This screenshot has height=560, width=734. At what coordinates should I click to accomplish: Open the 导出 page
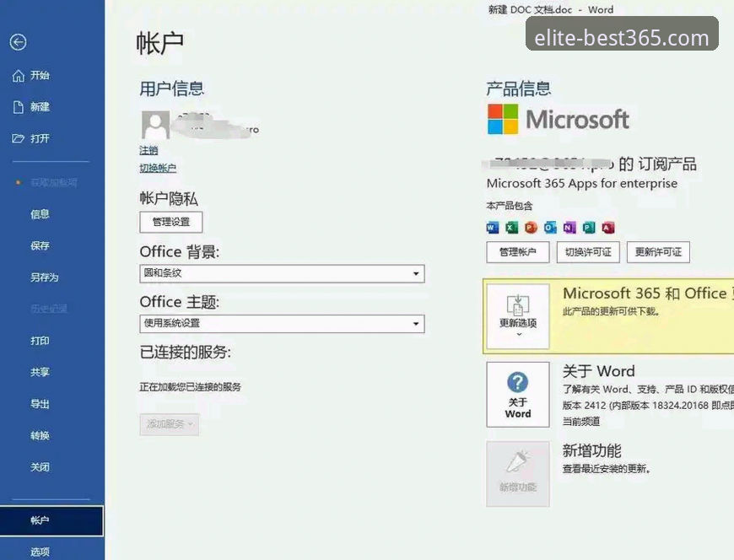point(40,404)
